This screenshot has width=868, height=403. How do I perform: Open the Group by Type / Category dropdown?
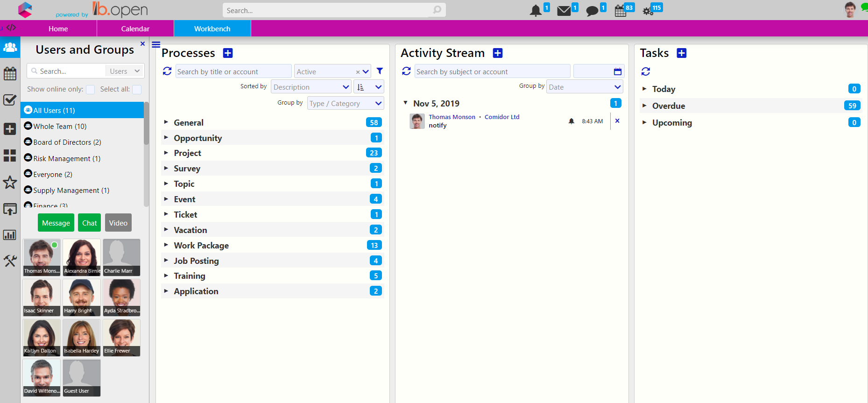(x=346, y=103)
